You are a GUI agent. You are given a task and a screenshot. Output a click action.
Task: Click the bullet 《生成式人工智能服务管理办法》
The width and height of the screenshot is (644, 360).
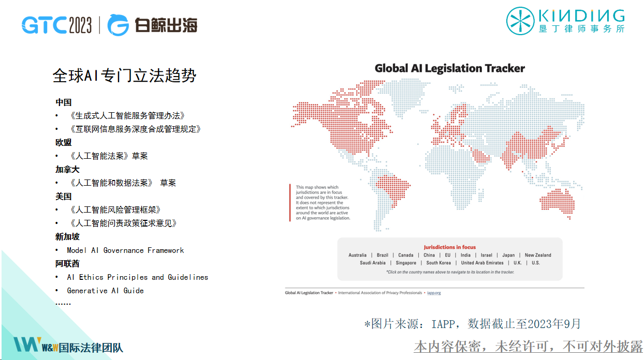coord(127,115)
